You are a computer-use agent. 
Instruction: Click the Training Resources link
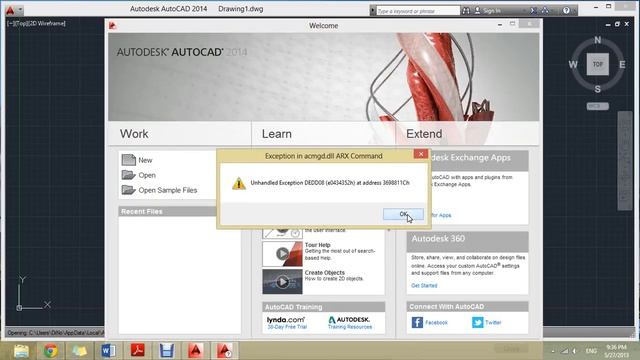[350, 327]
